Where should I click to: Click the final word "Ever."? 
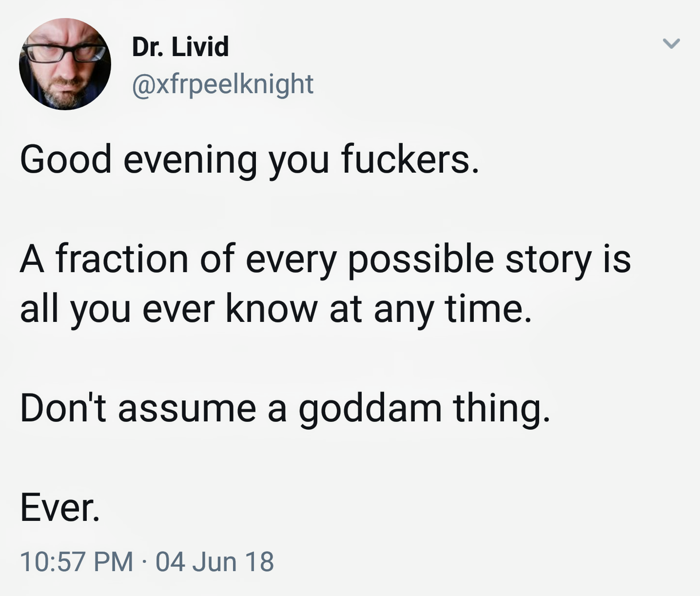coord(60,508)
